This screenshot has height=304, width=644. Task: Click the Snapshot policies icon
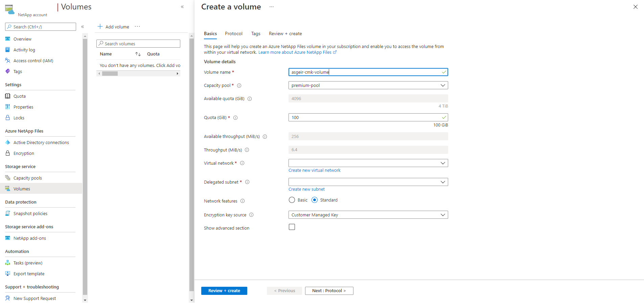click(8, 213)
